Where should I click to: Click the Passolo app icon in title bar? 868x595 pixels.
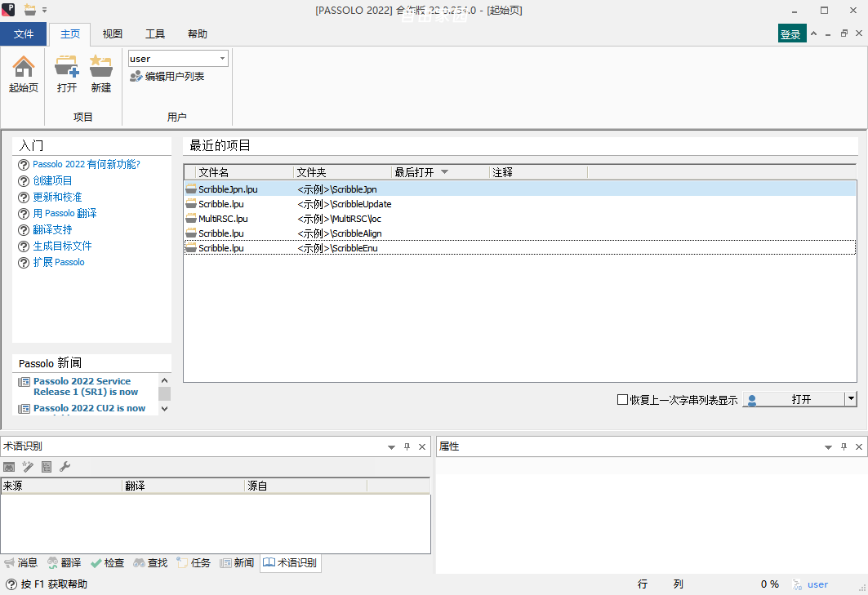click(7, 11)
